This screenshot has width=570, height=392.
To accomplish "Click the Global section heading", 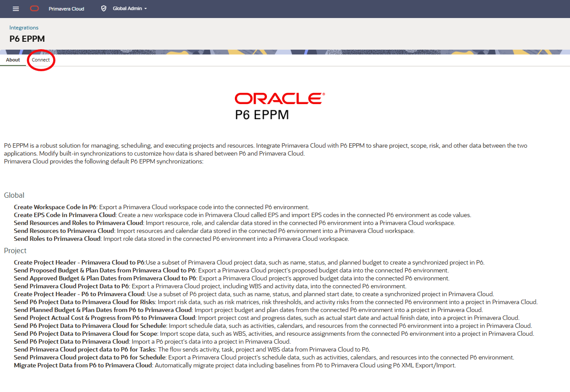I will click(14, 195).
